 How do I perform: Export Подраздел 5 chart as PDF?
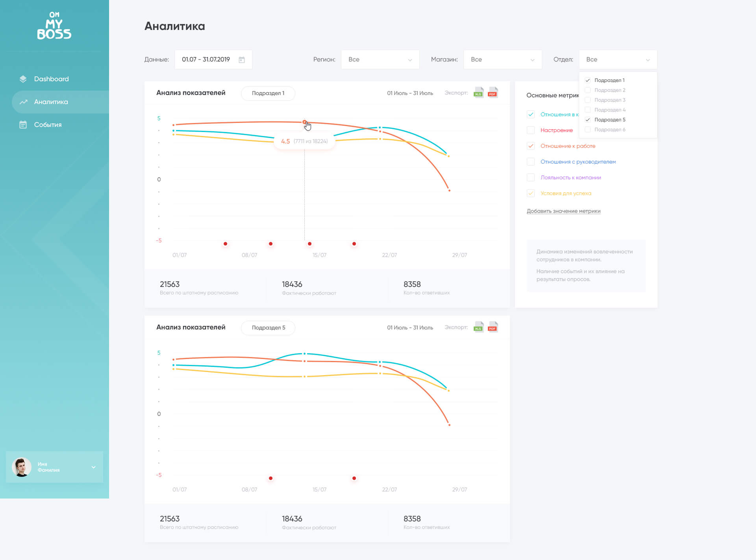pyautogui.click(x=493, y=327)
